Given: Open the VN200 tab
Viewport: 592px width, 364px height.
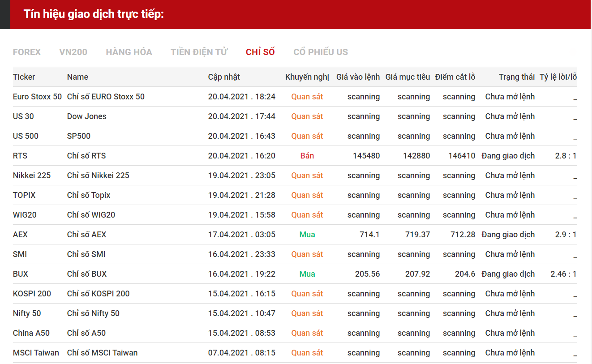Looking at the screenshot, I should 73,52.
